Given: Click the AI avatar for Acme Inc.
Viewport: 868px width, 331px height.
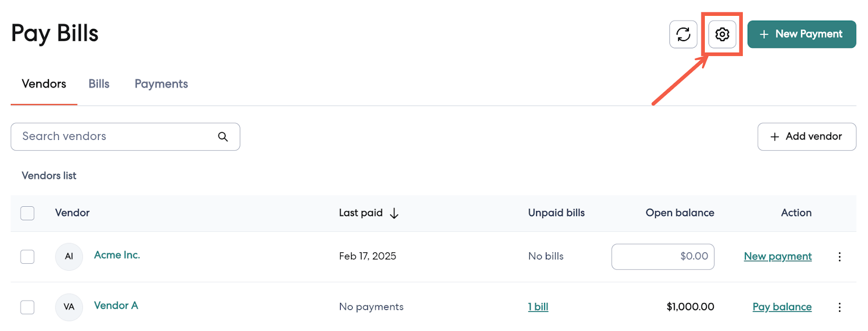Looking at the screenshot, I should coord(69,257).
